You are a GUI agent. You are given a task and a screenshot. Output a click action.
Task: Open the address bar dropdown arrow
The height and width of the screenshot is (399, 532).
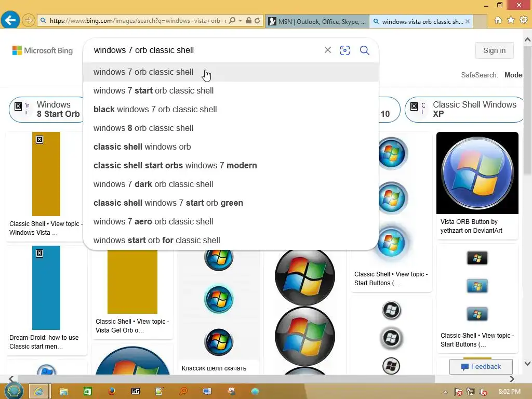(x=240, y=21)
